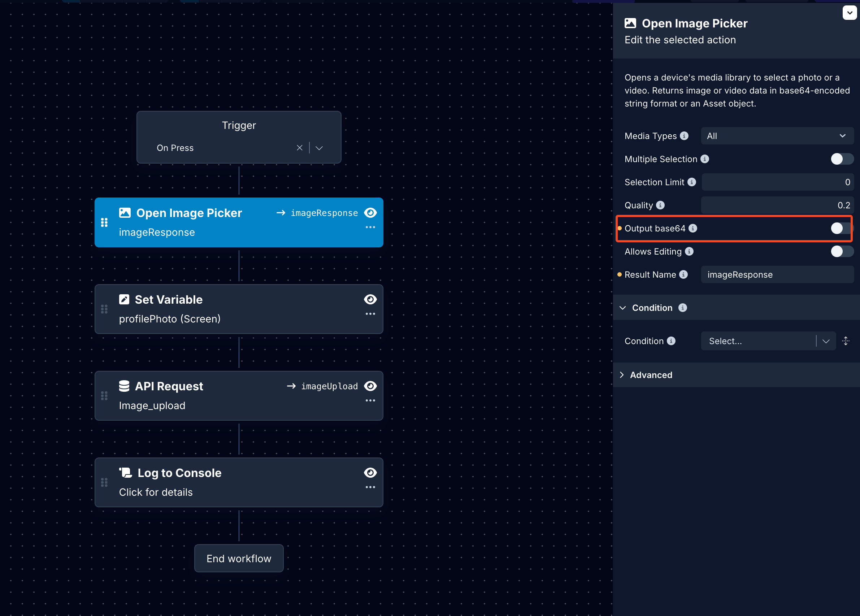This screenshot has height=616, width=860.
Task: Click the drag handle on Open Image Picker
Action: [x=104, y=223]
